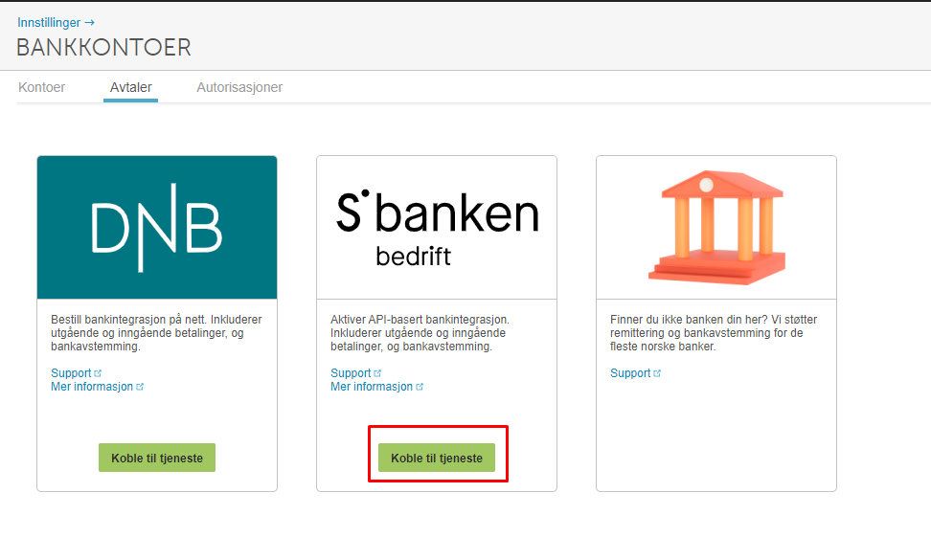Open Support link in other banks card
The width and height of the screenshot is (931, 560).
click(630, 373)
